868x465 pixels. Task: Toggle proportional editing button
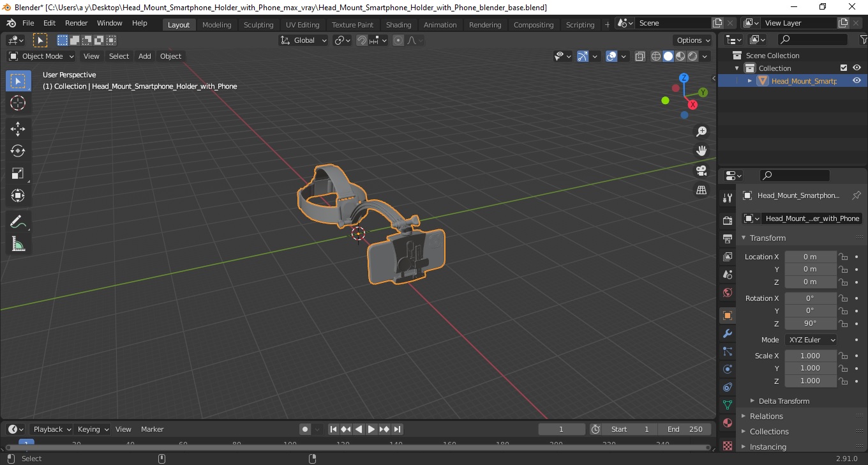coord(398,40)
